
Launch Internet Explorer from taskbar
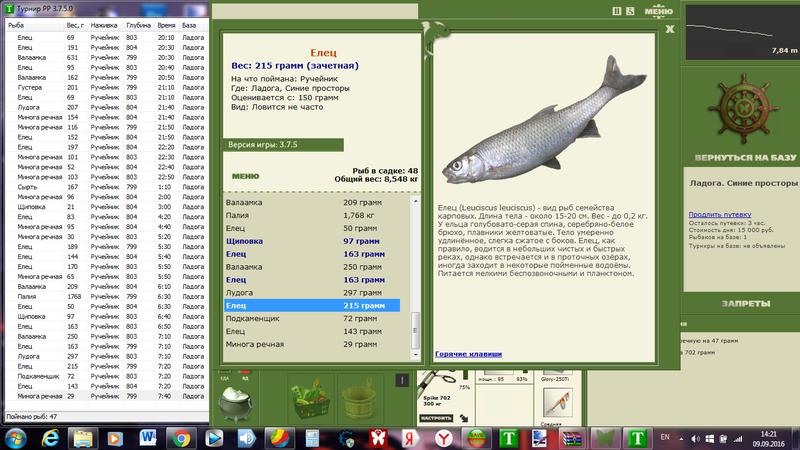coord(50,438)
